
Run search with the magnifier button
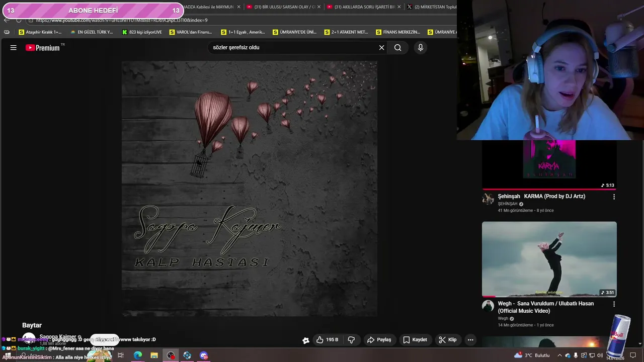(398, 48)
